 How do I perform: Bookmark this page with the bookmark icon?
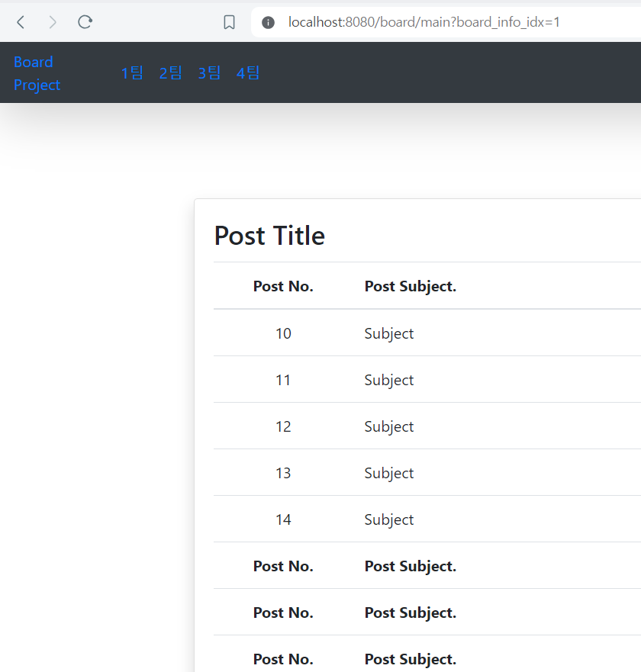click(x=230, y=22)
